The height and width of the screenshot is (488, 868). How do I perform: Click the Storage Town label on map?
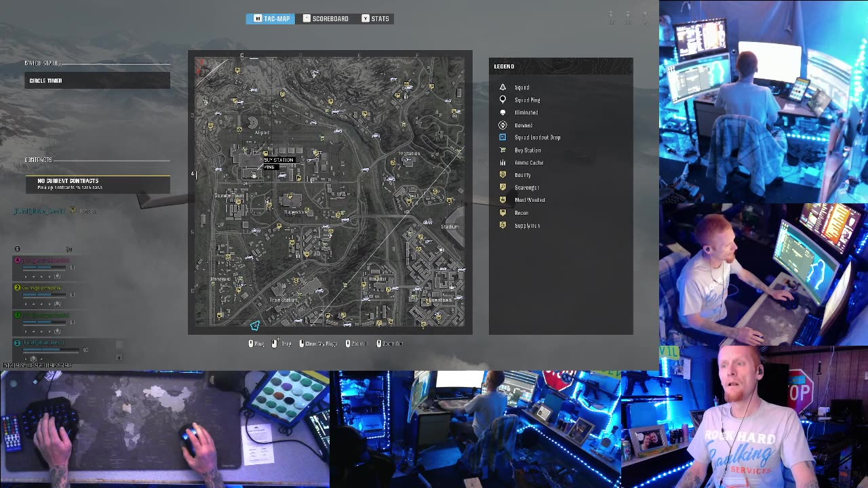point(229,196)
